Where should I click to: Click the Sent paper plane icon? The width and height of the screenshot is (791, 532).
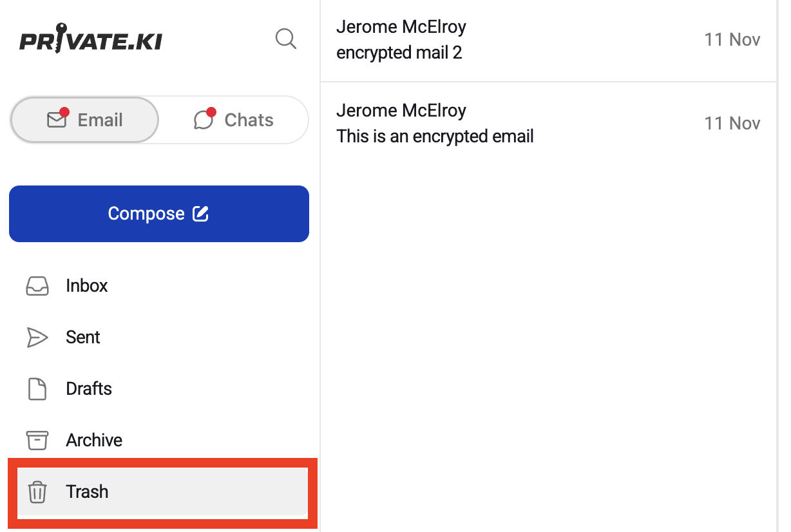coord(37,337)
